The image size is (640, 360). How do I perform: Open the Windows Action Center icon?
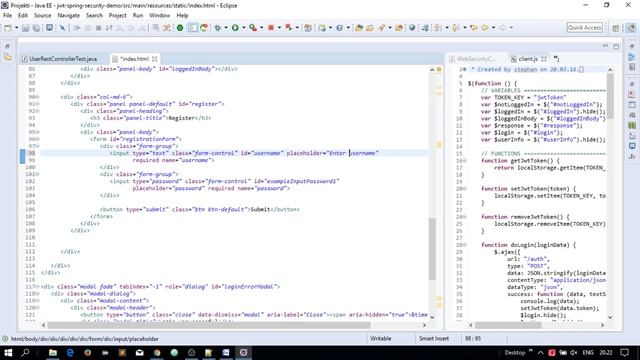(625, 352)
